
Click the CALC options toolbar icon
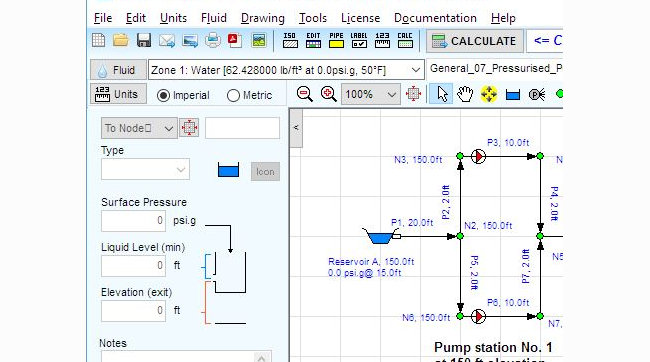click(405, 41)
